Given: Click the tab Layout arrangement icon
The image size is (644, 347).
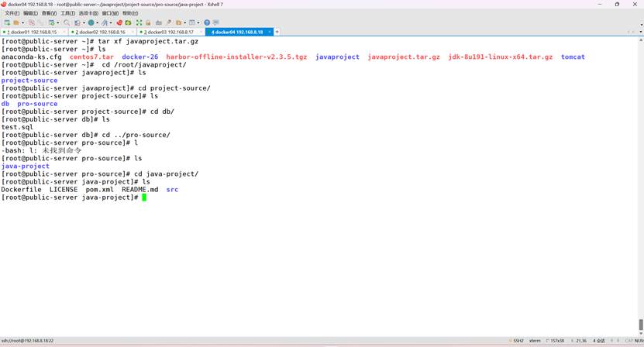Looking at the screenshot, I should click(191, 22).
